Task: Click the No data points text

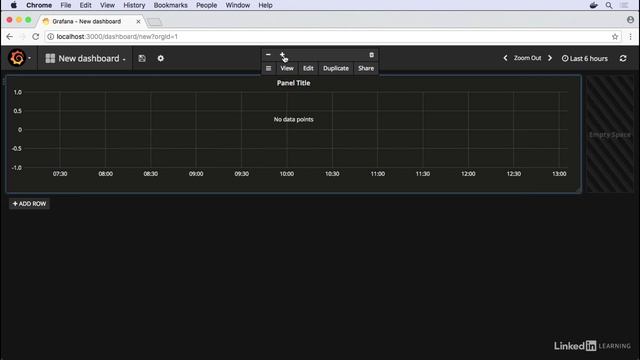Action: click(293, 119)
